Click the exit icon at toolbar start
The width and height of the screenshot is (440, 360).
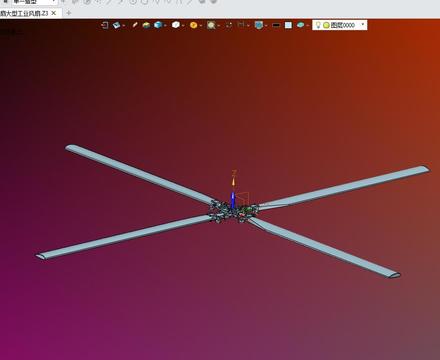click(x=105, y=25)
